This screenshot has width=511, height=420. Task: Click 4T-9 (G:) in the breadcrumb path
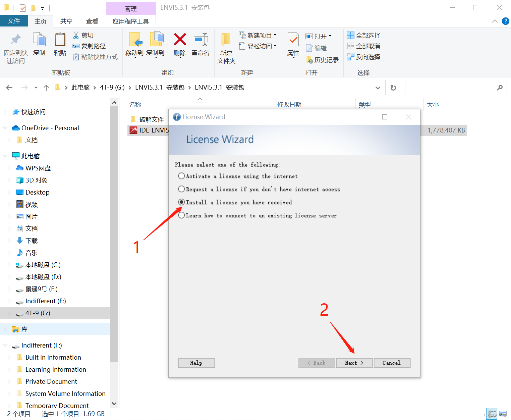pyautogui.click(x=112, y=88)
